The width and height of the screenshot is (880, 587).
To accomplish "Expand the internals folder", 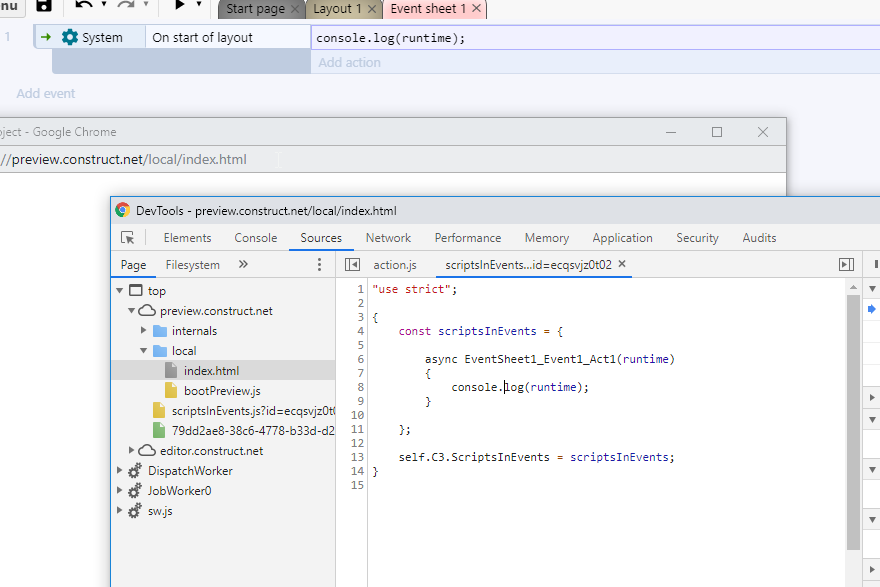I will 144,331.
